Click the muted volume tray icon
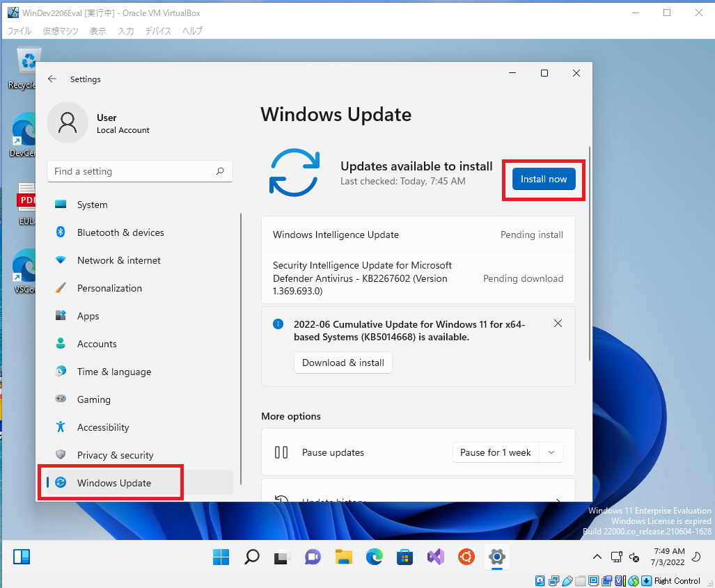 click(634, 557)
